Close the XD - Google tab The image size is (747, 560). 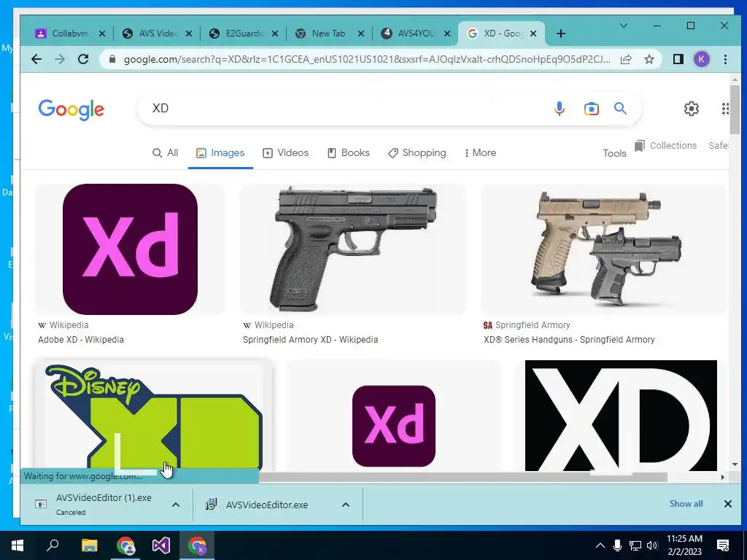point(533,34)
